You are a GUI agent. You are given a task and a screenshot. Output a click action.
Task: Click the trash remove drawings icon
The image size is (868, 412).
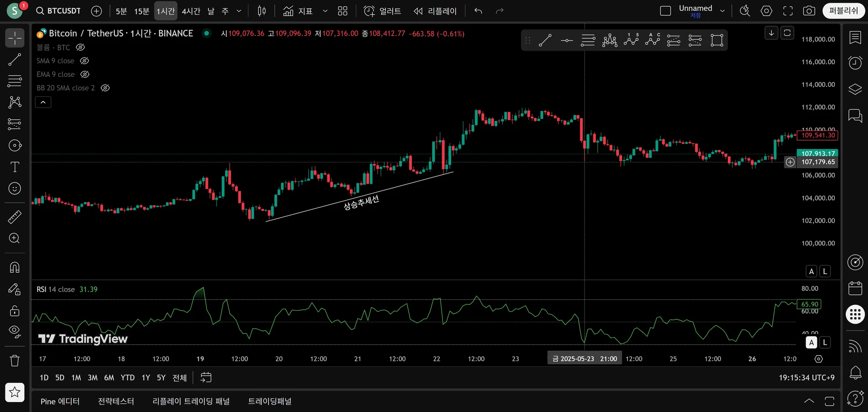tap(14, 360)
